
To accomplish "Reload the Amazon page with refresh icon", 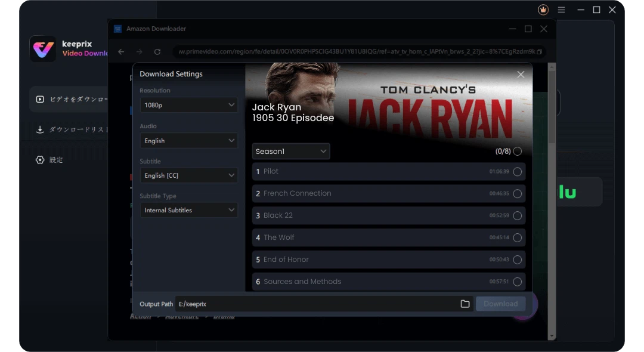I will 157,52.
